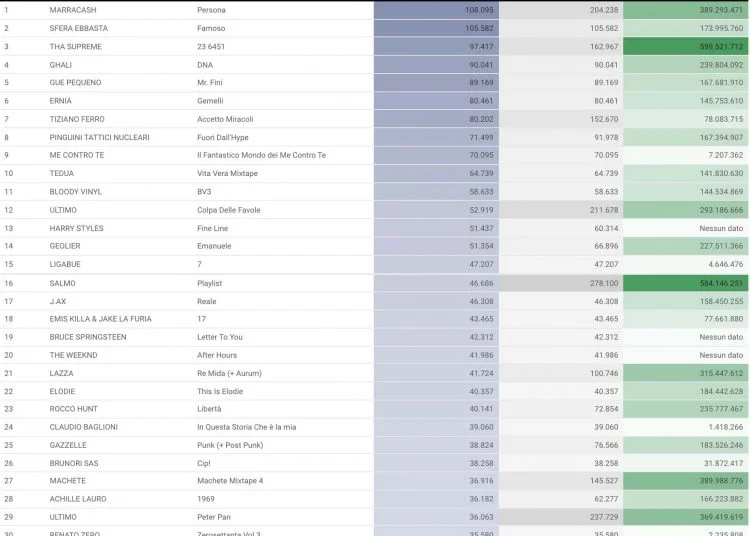Select the 'Peter Pan' album cell

(x=214, y=517)
